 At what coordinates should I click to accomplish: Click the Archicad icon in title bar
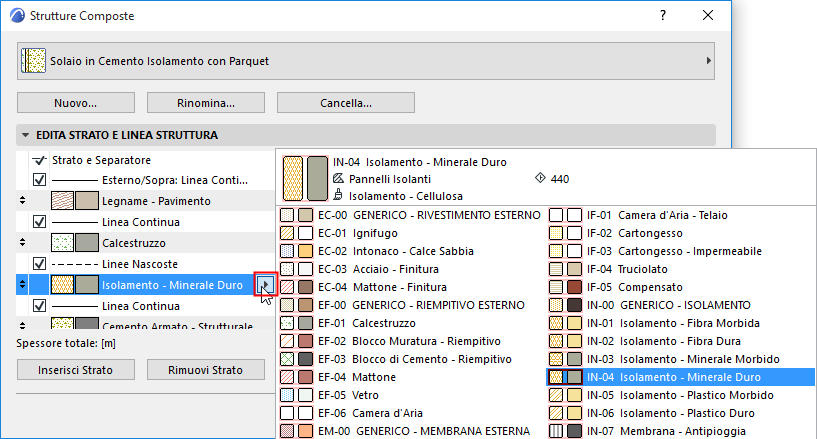tap(17, 16)
